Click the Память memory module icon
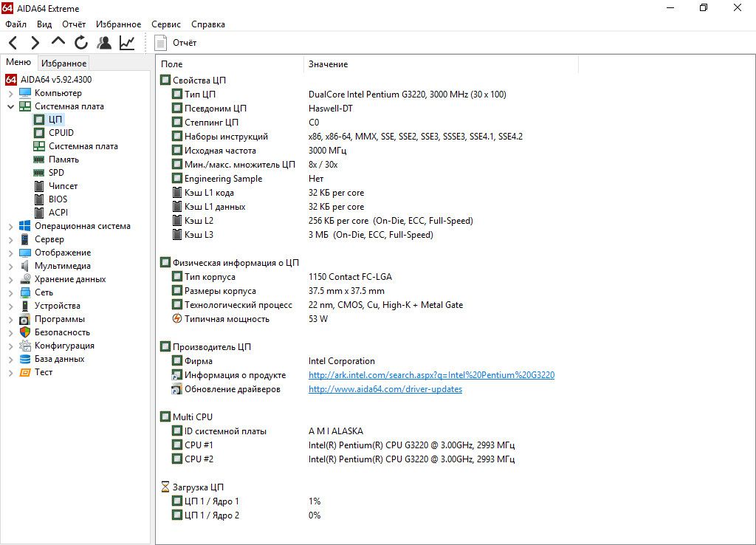This screenshot has width=756, height=545. click(x=39, y=160)
